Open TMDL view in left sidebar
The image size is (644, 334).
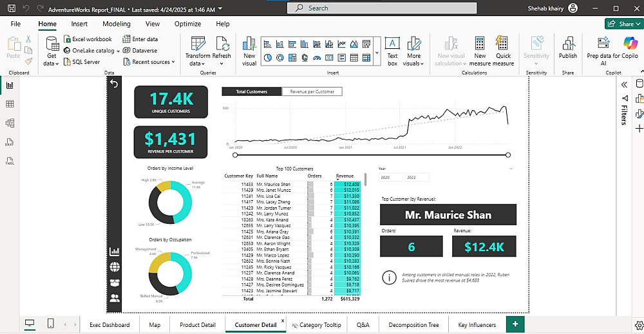(x=10, y=161)
